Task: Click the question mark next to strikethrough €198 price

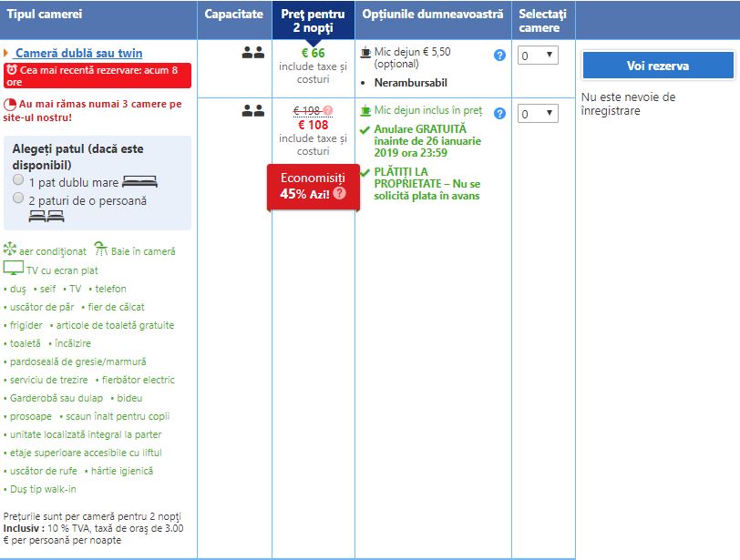Action: tap(328, 111)
